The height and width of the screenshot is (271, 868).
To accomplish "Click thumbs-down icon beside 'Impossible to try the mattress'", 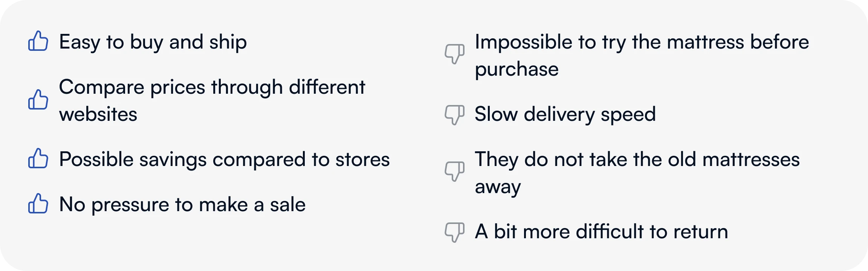I will pyautogui.click(x=454, y=55).
